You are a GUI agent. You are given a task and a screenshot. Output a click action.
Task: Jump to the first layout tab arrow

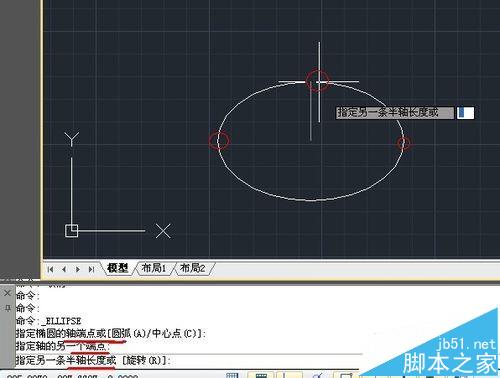tap(51, 269)
